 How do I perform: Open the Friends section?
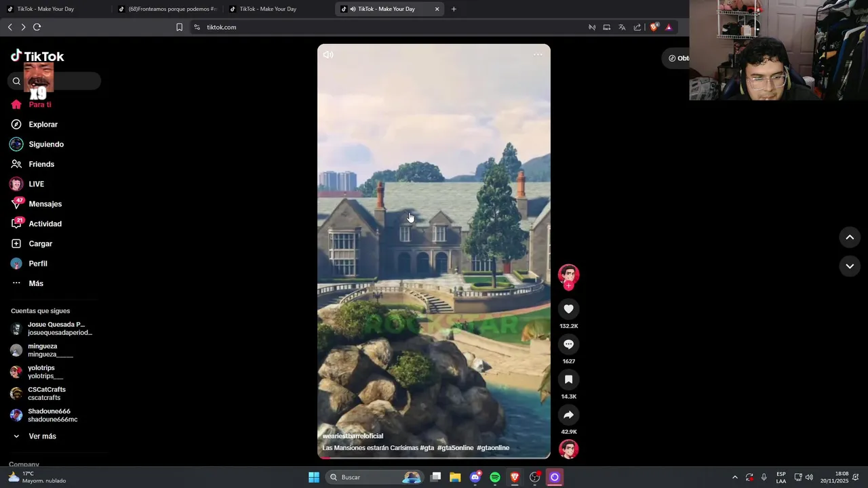33,164
